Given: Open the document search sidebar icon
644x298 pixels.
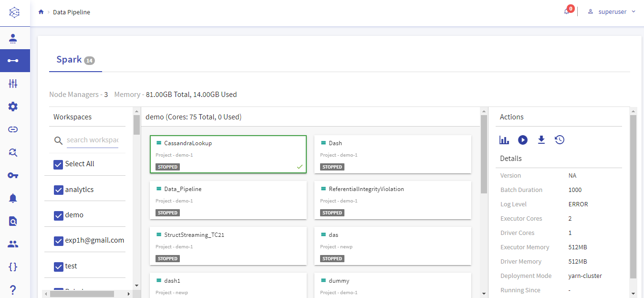Looking at the screenshot, I should [x=13, y=221].
